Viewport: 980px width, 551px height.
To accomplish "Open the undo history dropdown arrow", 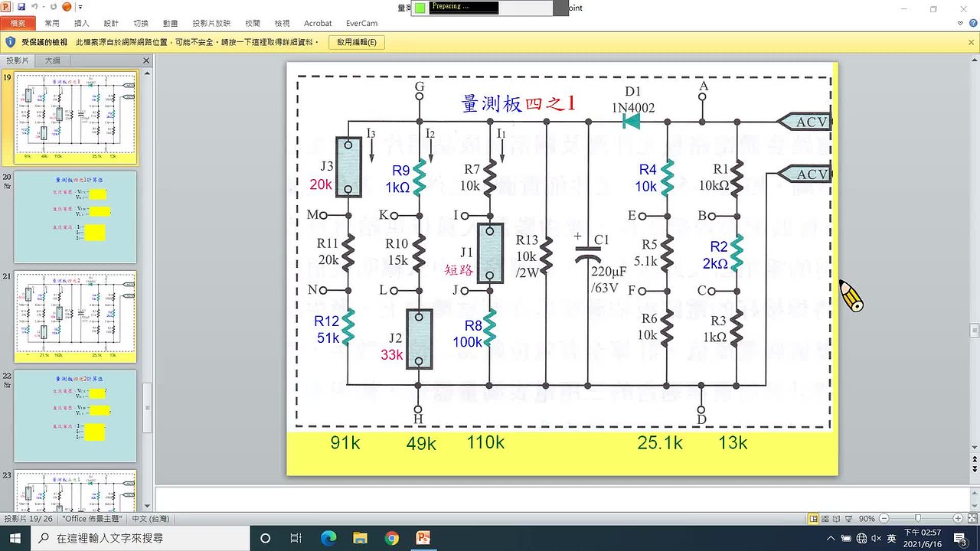I will point(43,8).
